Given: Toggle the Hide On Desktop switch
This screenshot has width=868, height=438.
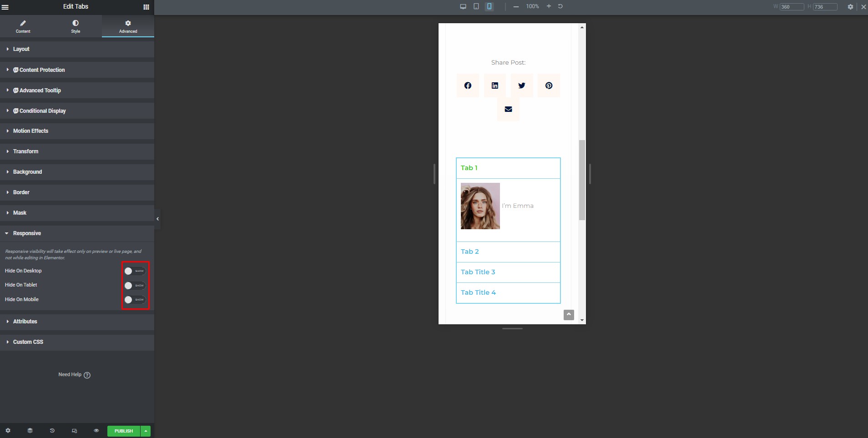Looking at the screenshot, I should pos(135,271).
